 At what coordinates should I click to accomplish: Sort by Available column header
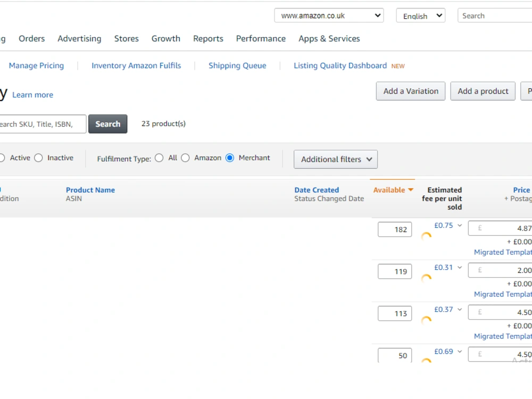pyautogui.click(x=389, y=190)
